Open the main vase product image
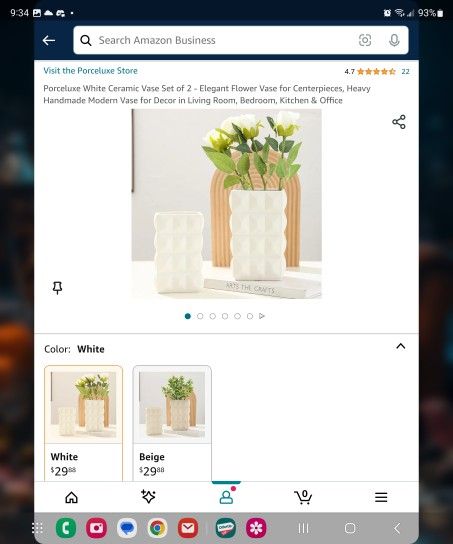Image resolution: width=453 pixels, height=544 pixels. (x=226, y=204)
